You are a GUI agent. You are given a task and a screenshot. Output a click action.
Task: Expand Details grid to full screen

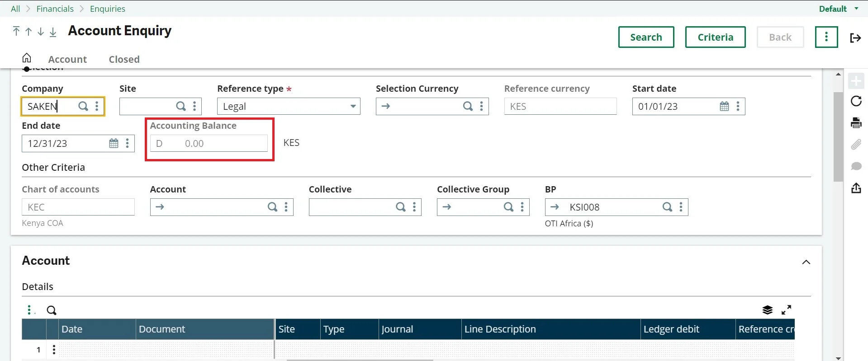[x=787, y=310]
